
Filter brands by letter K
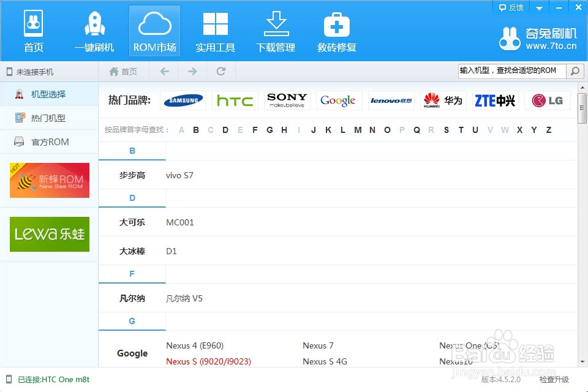328,130
